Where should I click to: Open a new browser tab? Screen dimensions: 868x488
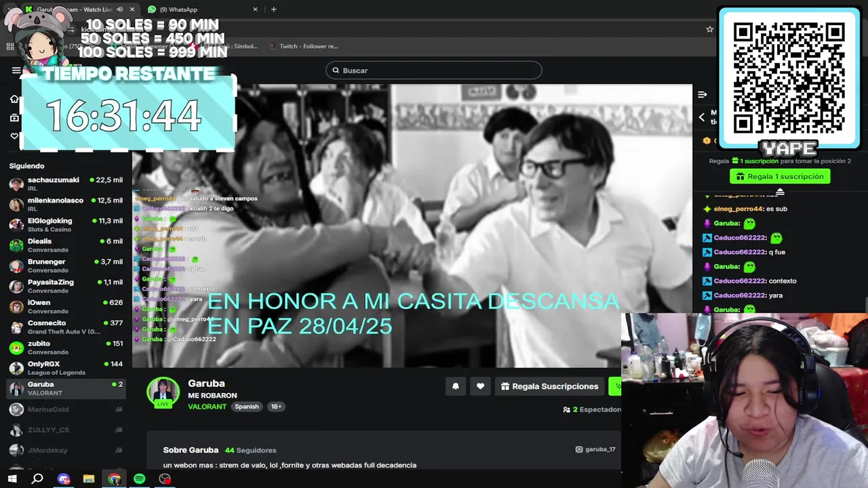(x=274, y=9)
